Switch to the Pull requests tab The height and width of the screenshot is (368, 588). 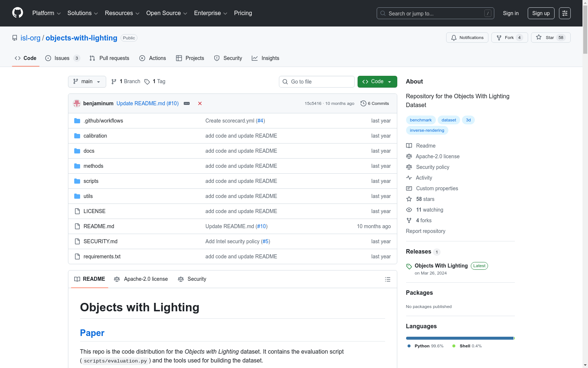pos(110,58)
